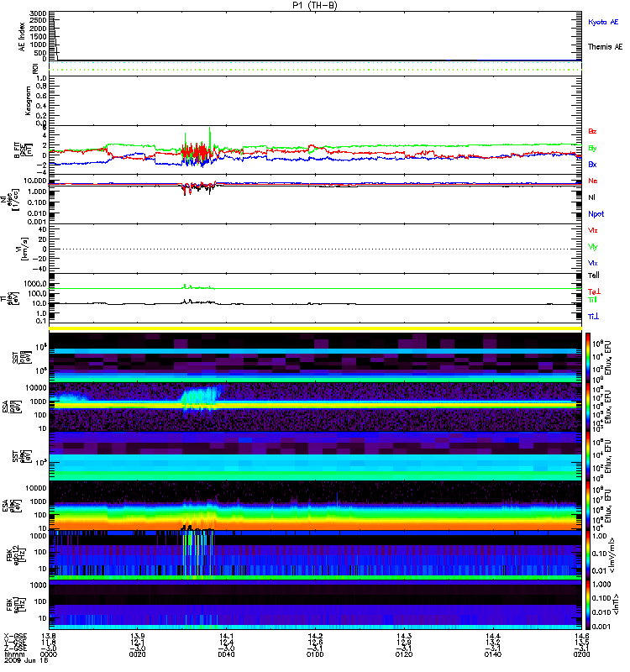
Task: Click the 0020 time tick label
Action: (x=137, y=654)
